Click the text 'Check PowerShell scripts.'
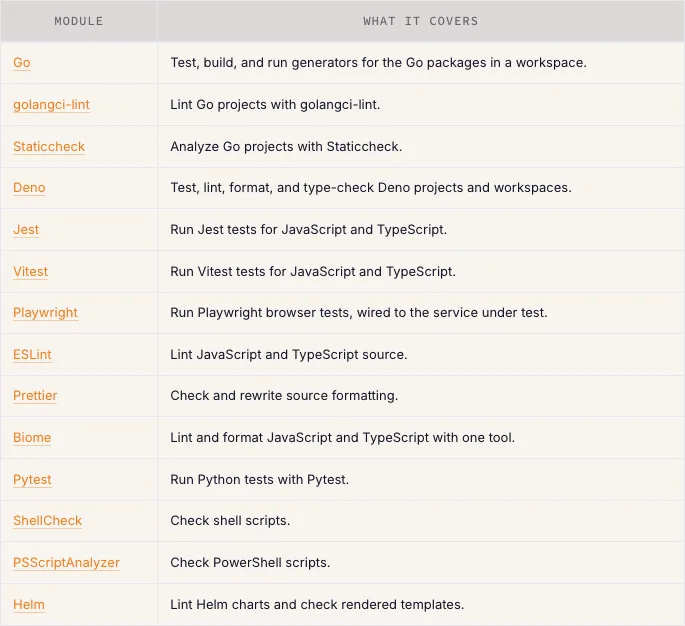 [250, 563]
